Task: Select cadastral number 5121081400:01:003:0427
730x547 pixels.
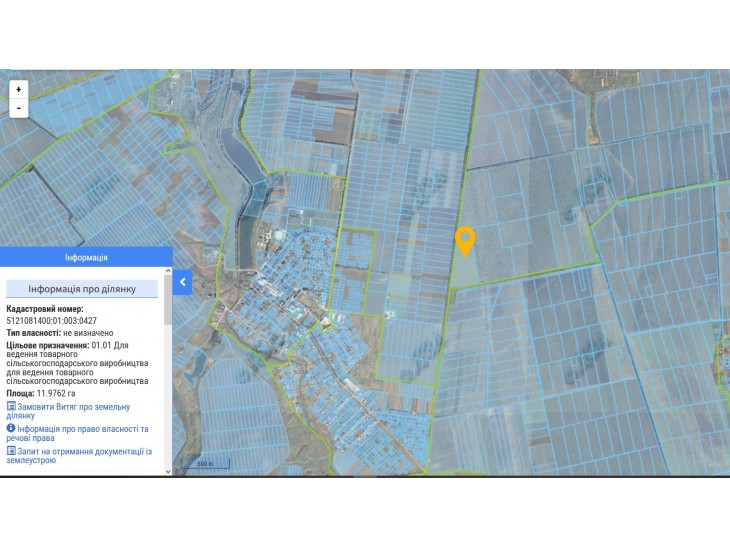Action: coord(52,321)
